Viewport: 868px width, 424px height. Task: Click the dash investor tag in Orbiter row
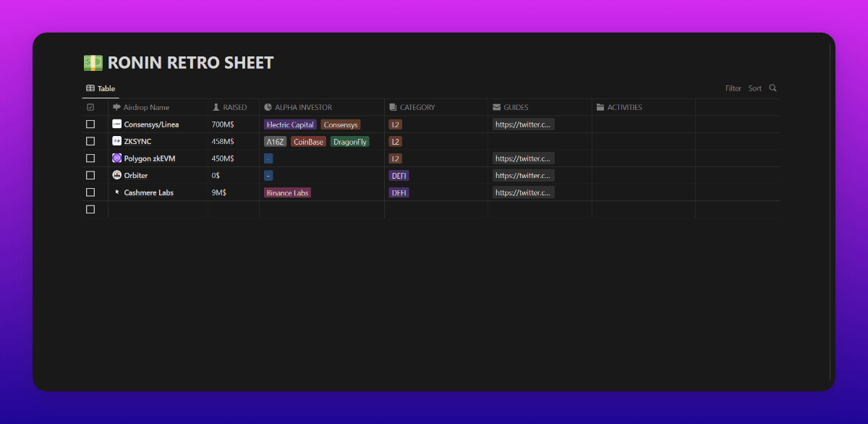tap(268, 176)
